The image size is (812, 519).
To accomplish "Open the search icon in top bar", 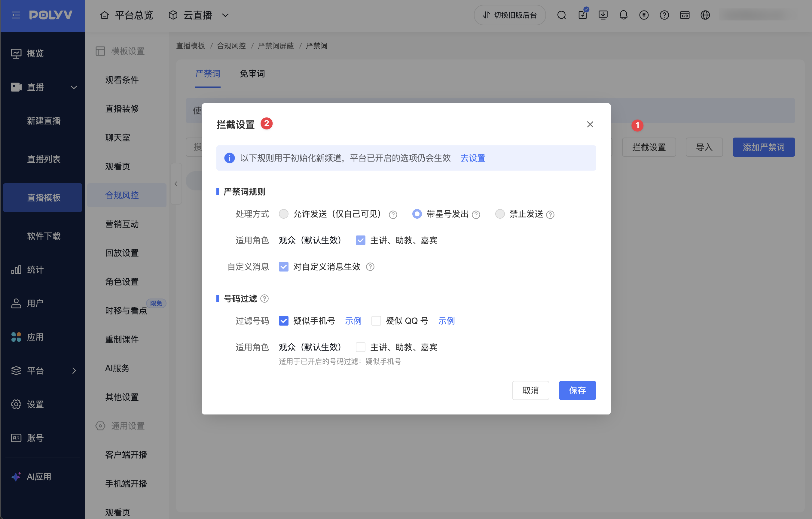I will pos(561,15).
